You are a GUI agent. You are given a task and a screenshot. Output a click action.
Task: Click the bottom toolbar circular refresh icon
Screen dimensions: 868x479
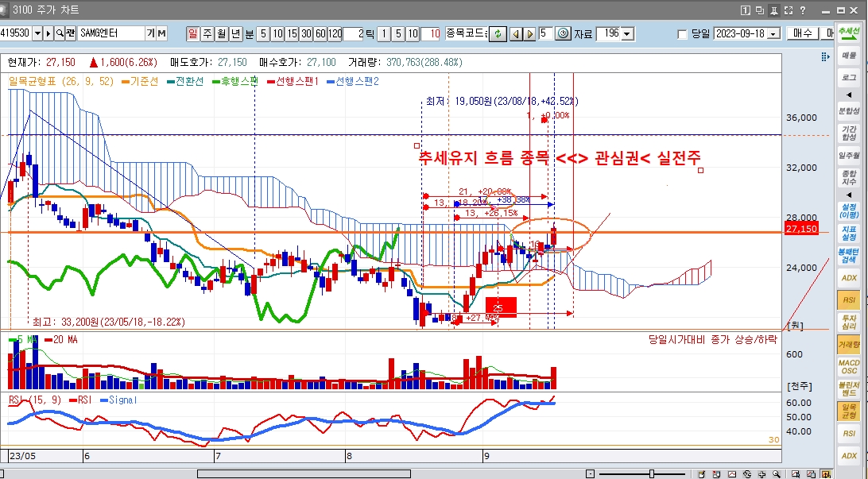[746, 474]
